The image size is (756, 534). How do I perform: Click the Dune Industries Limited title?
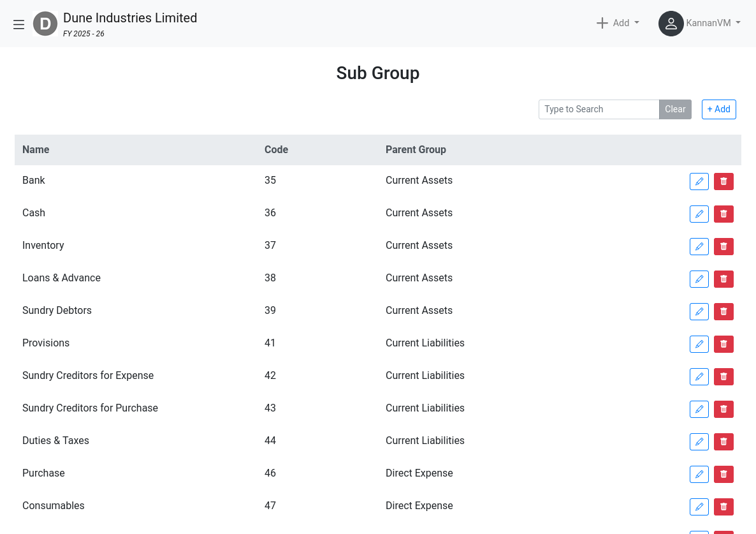(x=130, y=18)
